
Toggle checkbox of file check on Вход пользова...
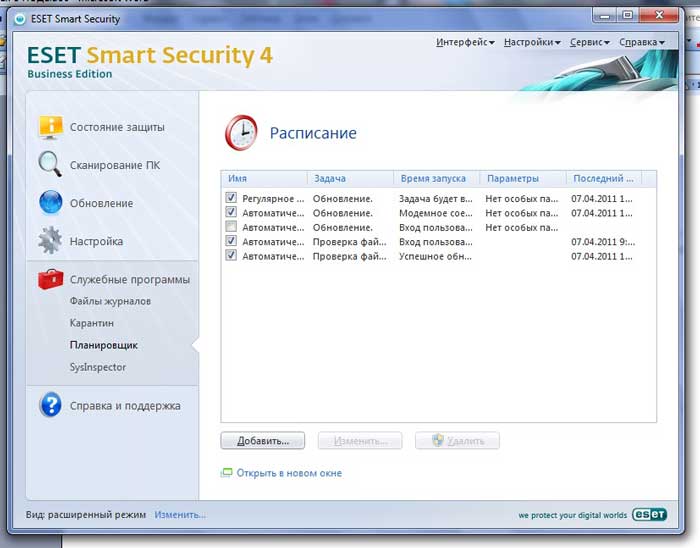click(x=231, y=241)
